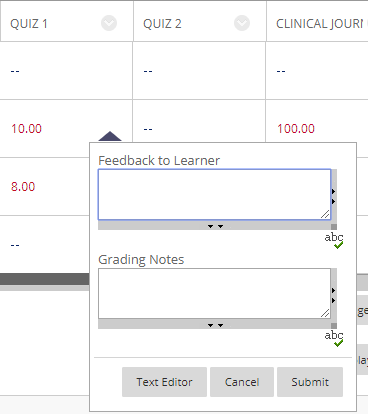Select the 8.00 grade in Quiz 1
Screen dimensions: 368x414
tap(23, 187)
